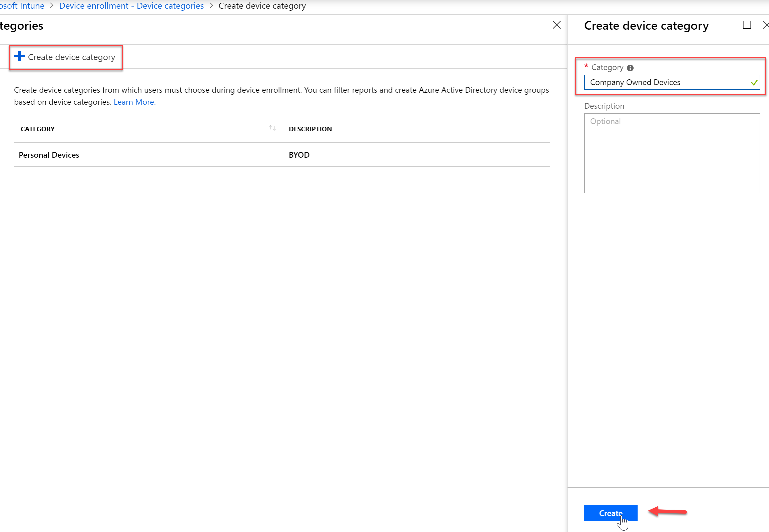Click the green validation checkmark in Category field

coord(754,83)
